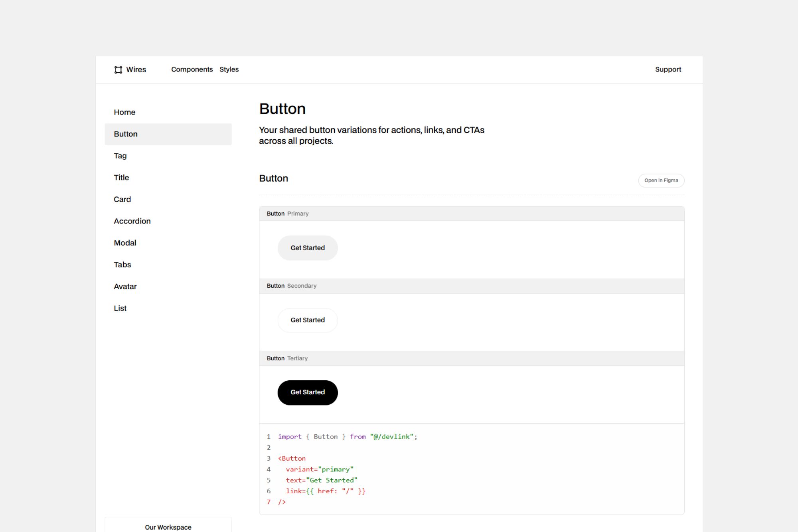Go to the Tabs component page
The width and height of the screenshot is (798, 532).
pyautogui.click(x=122, y=265)
